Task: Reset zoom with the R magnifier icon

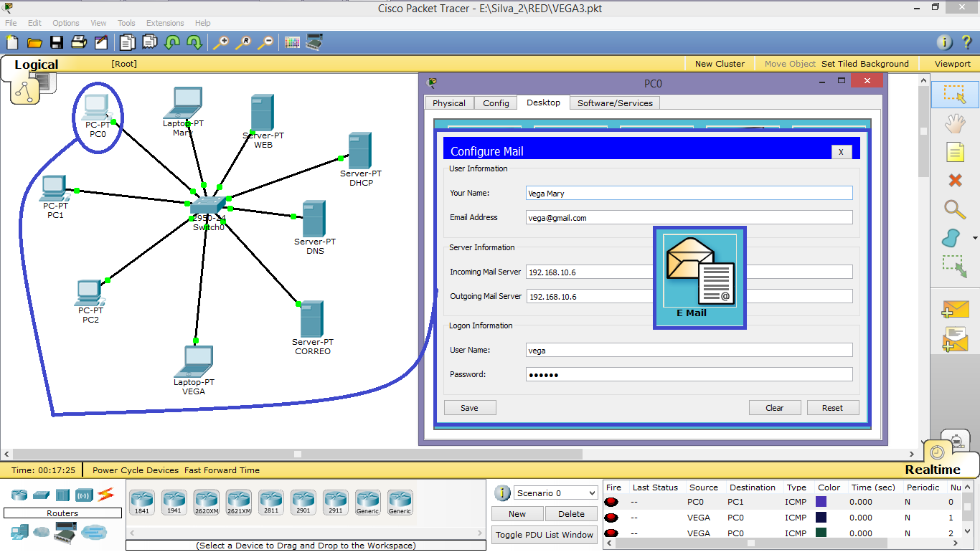Action: (x=243, y=42)
